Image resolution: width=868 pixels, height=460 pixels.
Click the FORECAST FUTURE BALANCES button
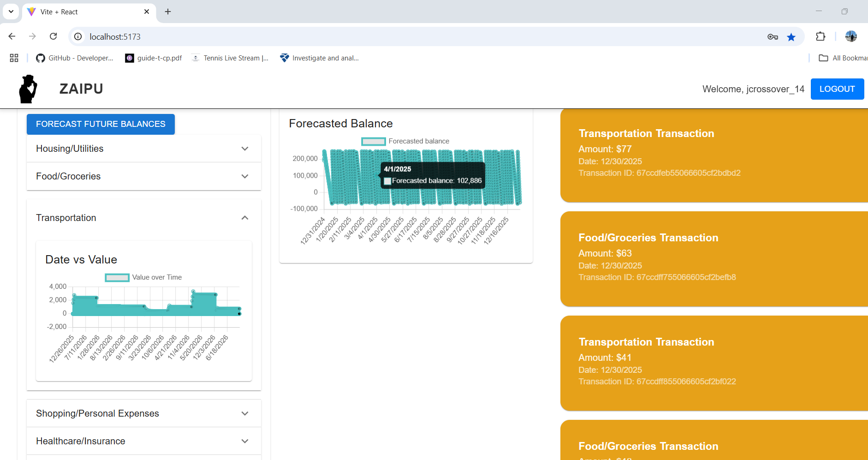coord(101,124)
